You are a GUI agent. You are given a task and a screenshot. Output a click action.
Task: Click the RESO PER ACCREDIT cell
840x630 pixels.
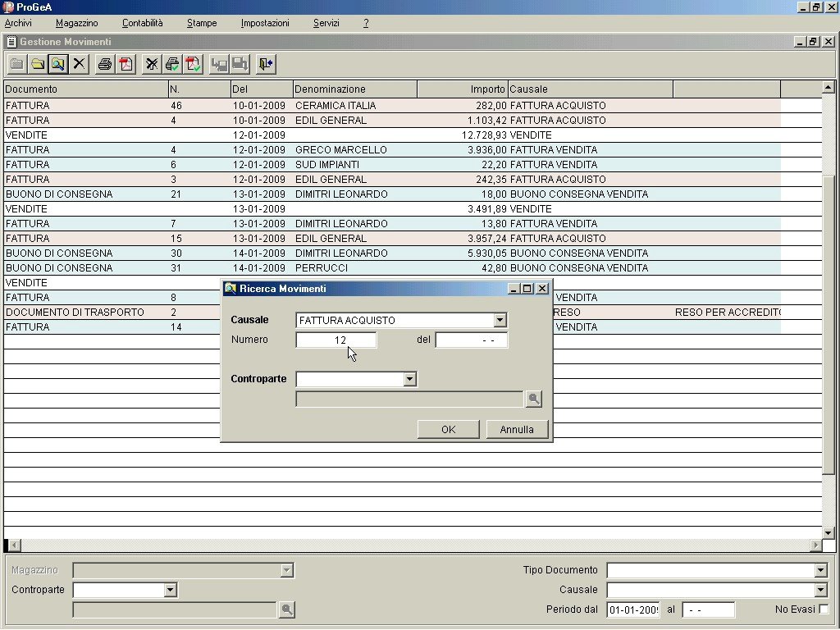click(x=727, y=313)
